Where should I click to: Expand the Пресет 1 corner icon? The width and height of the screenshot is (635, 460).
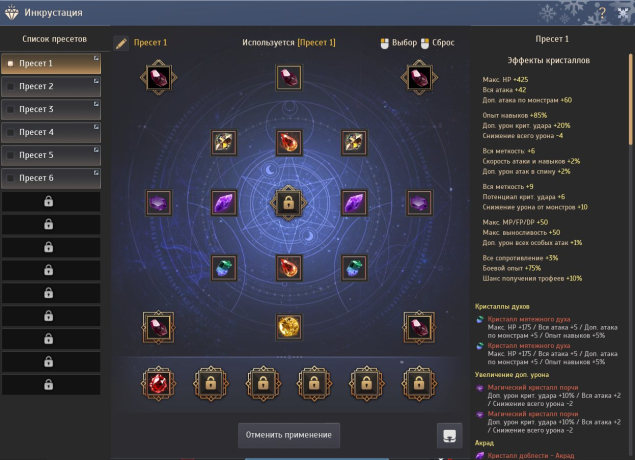click(96, 58)
